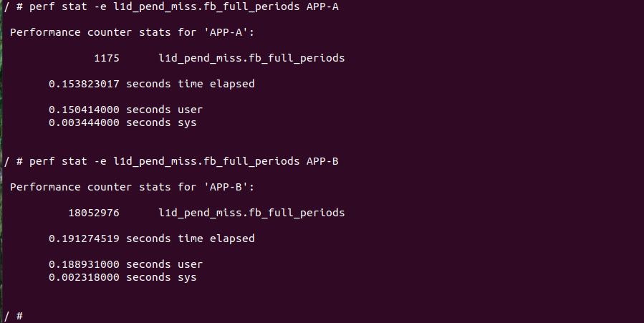Image resolution: width=644 pixels, height=323 pixels.
Task: Click the 'Performance counter stats for APP-B' header
Action: (132, 187)
